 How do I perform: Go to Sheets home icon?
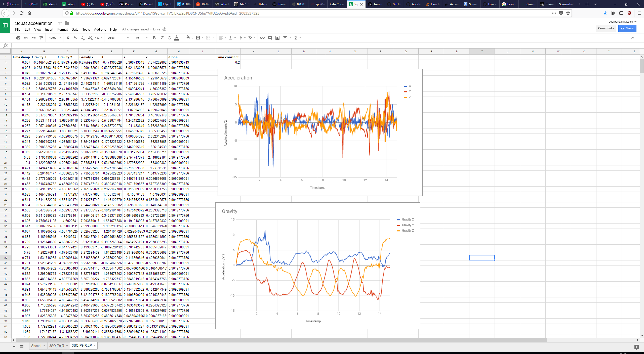point(5,25)
